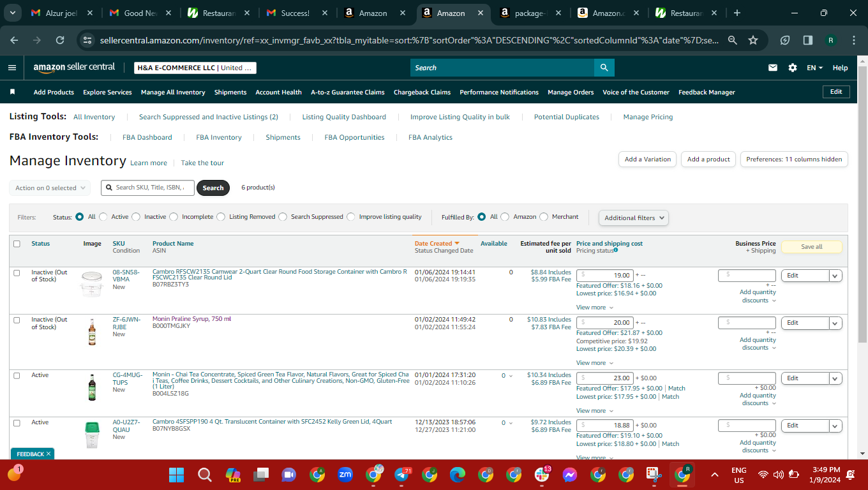868x490 pixels.
Task: Open the settings gear icon
Action: coord(793,68)
